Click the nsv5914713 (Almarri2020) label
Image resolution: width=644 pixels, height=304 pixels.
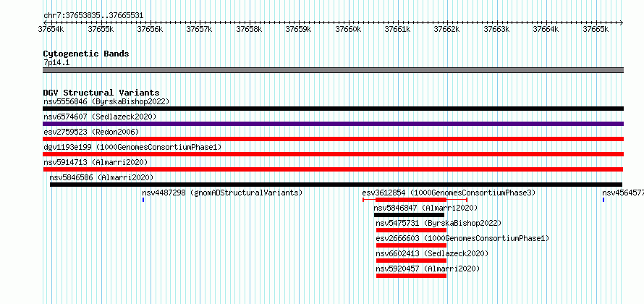point(96,162)
